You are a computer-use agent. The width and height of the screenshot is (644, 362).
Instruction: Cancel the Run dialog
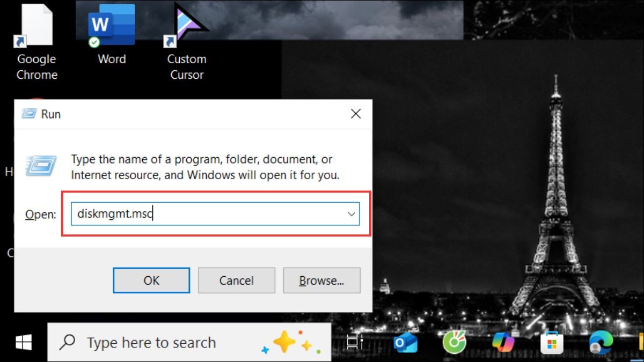click(236, 280)
